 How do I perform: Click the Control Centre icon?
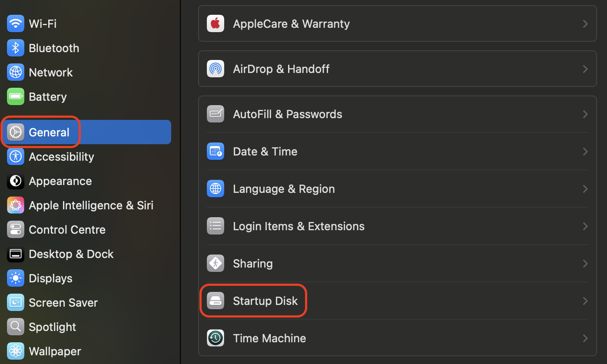point(15,229)
